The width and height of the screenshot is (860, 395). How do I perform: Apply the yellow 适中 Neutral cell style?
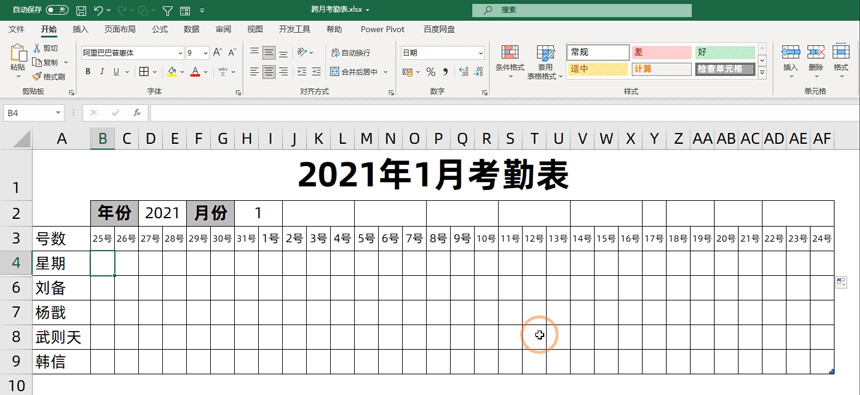(597, 69)
